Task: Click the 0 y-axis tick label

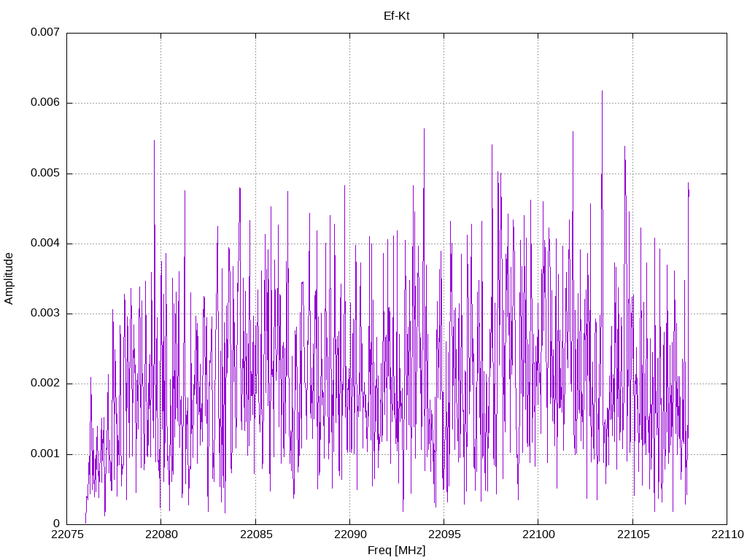Action: (x=57, y=524)
